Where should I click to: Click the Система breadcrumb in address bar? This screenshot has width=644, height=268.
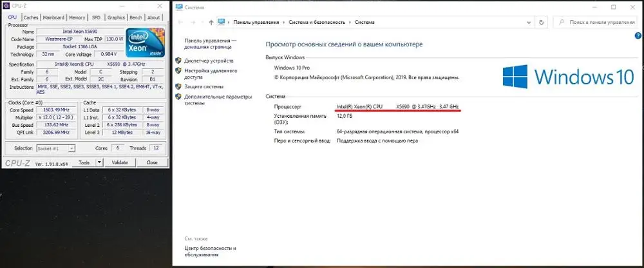pos(365,22)
